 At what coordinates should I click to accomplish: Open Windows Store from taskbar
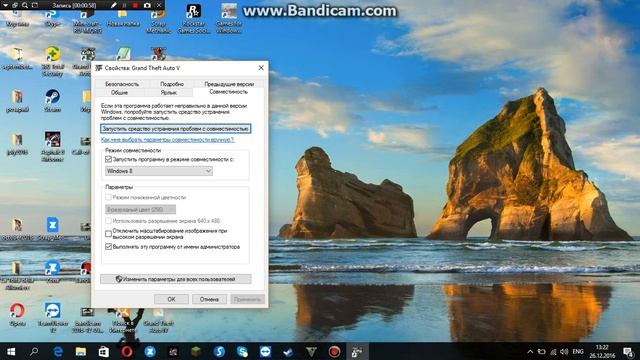click(x=104, y=351)
